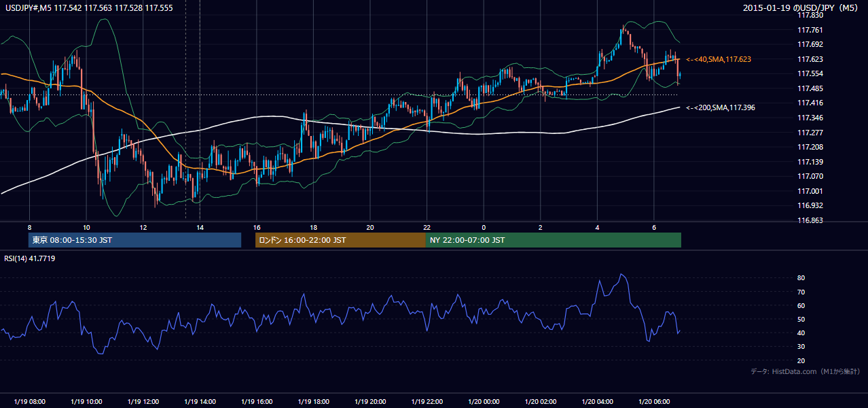Click the 200 SMA 117.396 label
Screen dimensions: 868x408
tap(721, 107)
